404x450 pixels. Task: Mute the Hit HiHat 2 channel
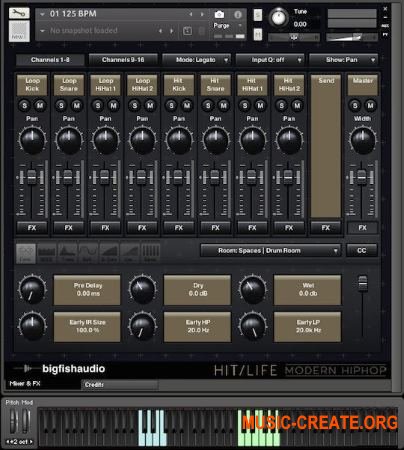[x=297, y=106]
